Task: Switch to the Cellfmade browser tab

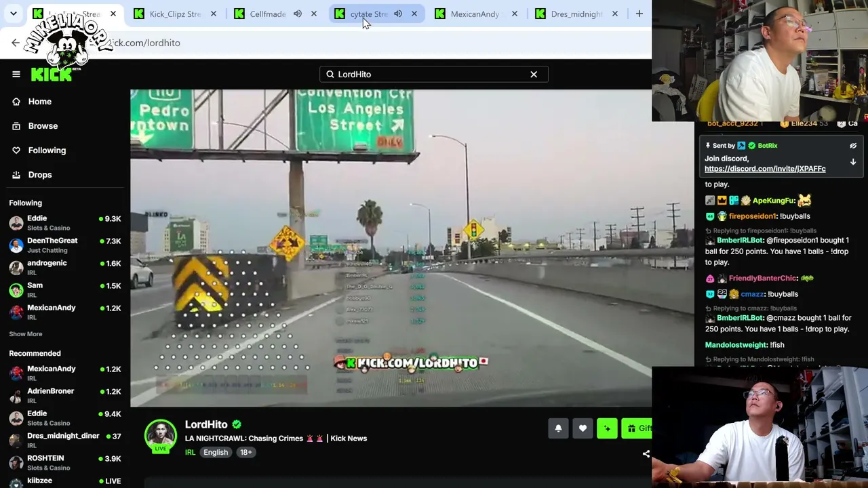Action: (267, 14)
